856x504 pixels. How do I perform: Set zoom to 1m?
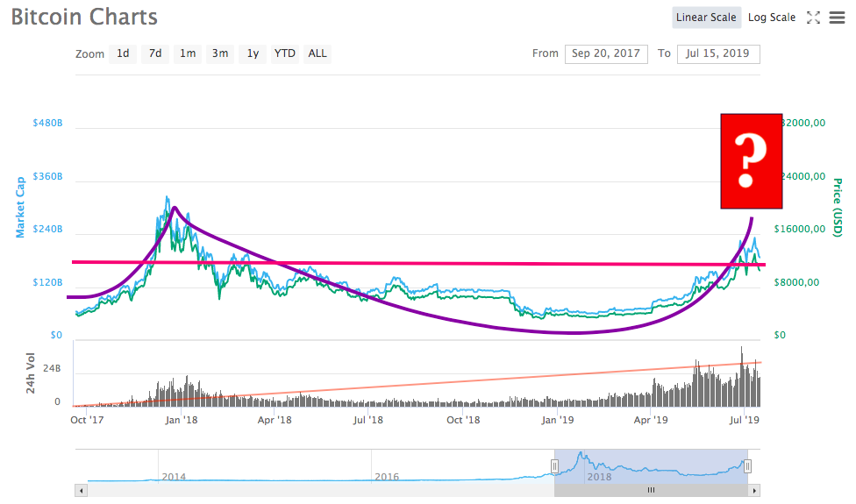tap(188, 53)
